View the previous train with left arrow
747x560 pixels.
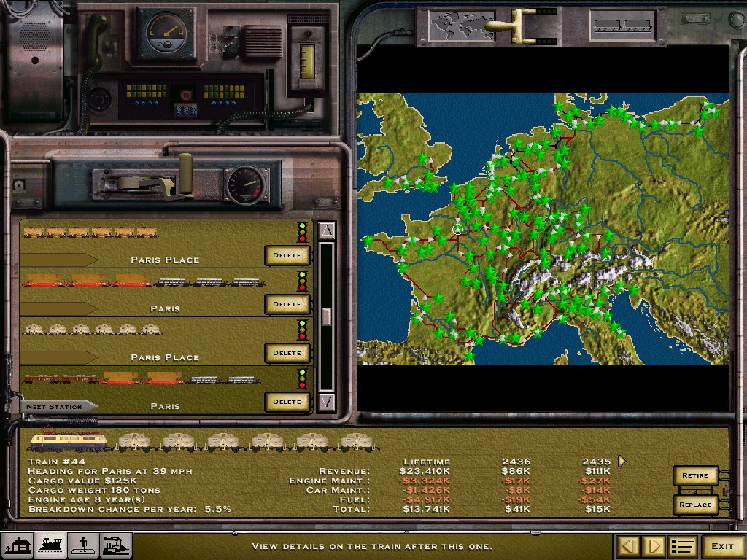pos(628,545)
